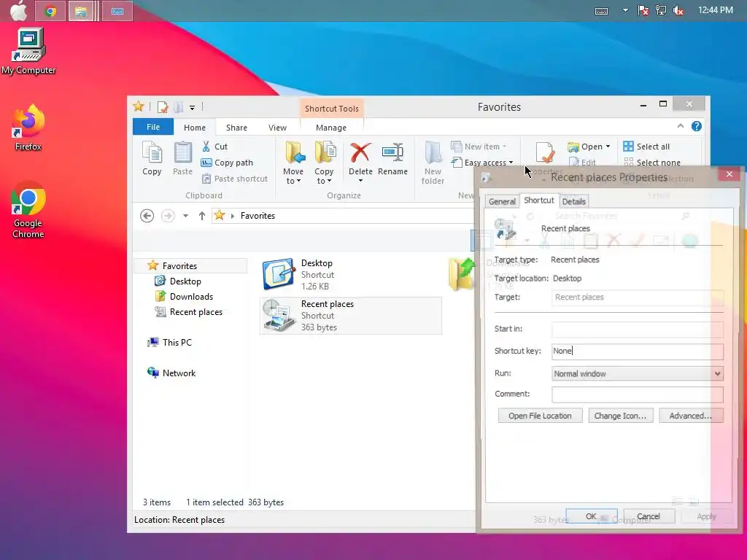The height and width of the screenshot is (560, 747).
Task: Click Cancel in Properties dialog
Action: pyautogui.click(x=649, y=516)
